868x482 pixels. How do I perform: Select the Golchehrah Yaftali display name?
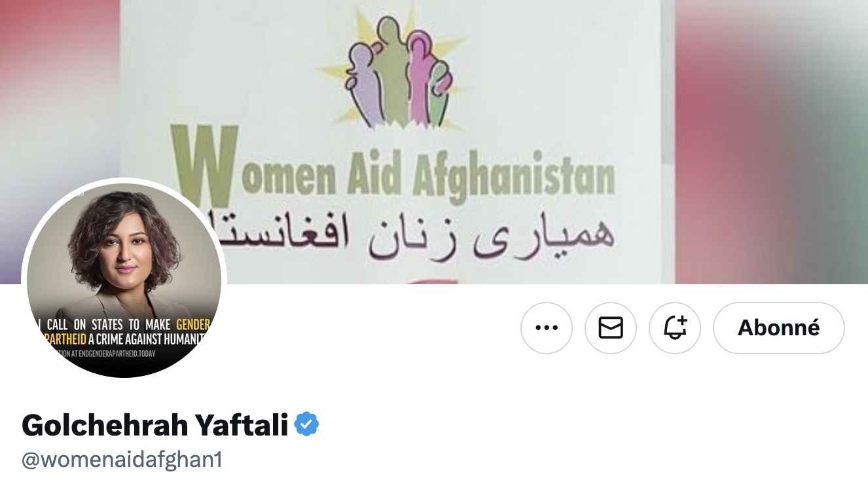click(x=155, y=425)
